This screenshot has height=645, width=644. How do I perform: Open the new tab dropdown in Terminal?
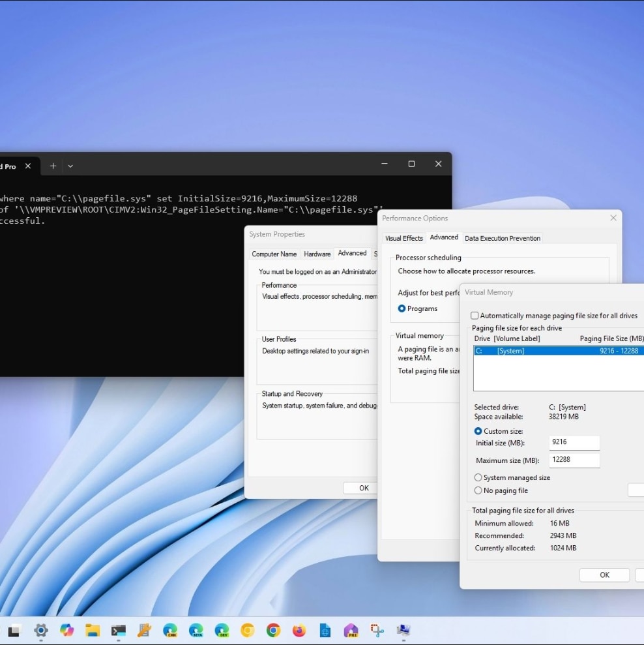click(x=70, y=166)
